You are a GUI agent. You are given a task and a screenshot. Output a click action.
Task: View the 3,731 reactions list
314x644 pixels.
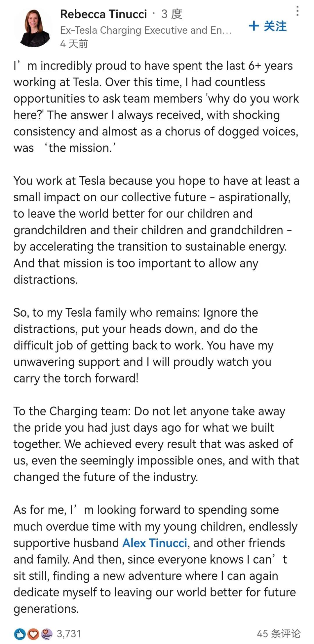(69, 634)
